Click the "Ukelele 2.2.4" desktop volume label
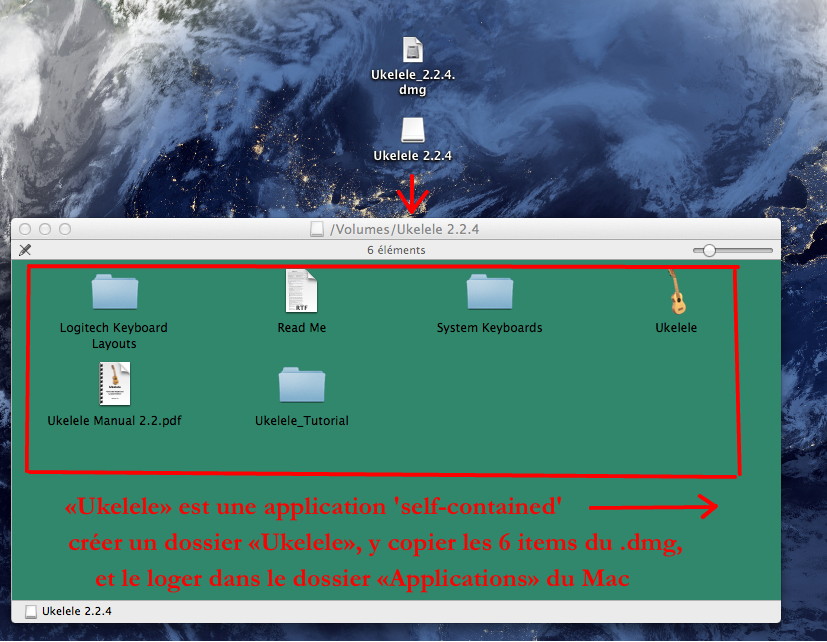Viewport: 827px width, 642px height. coord(412,156)
